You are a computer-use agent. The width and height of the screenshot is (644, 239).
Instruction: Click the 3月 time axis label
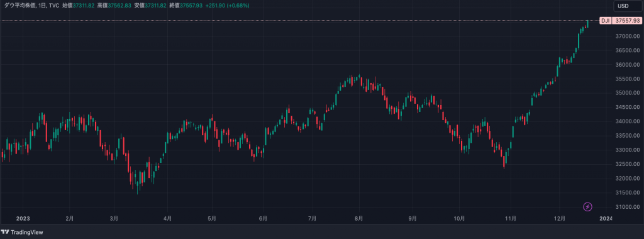tap(114, 218)
